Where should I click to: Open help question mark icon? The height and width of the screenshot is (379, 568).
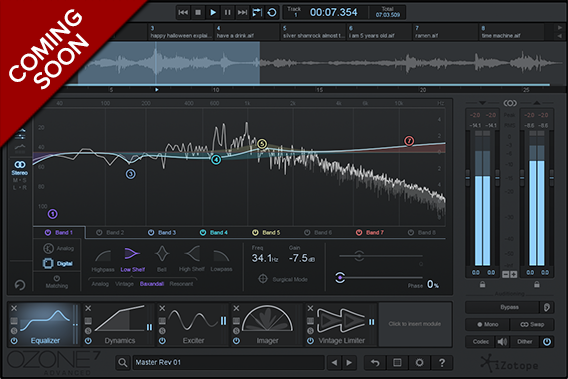tap(442, 362)
